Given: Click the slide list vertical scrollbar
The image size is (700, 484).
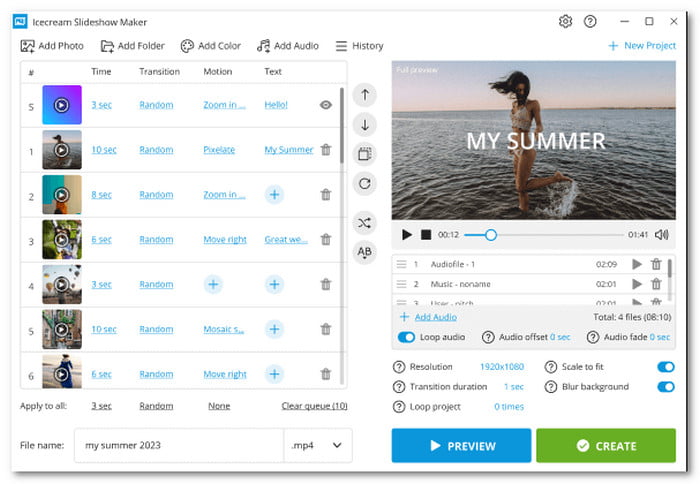Looking at the screenshot, I should tap(342, 126).
